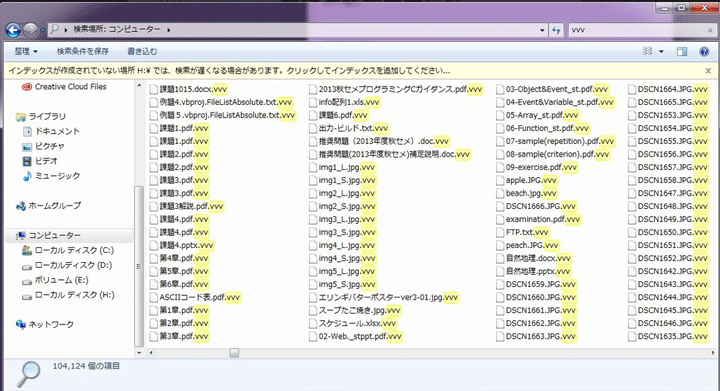Open the ピクチャ library
The width and height of the screenshot is (720, 391).
point(44,146)
